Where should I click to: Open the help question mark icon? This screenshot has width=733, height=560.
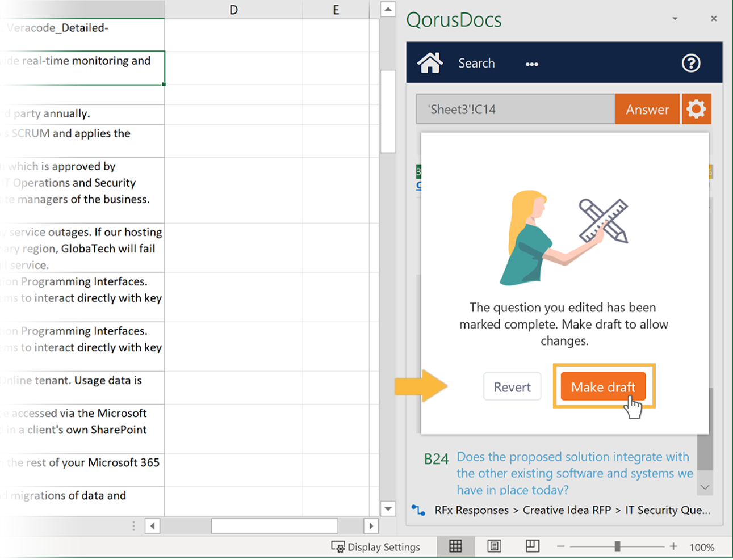(x=690, y=63)
